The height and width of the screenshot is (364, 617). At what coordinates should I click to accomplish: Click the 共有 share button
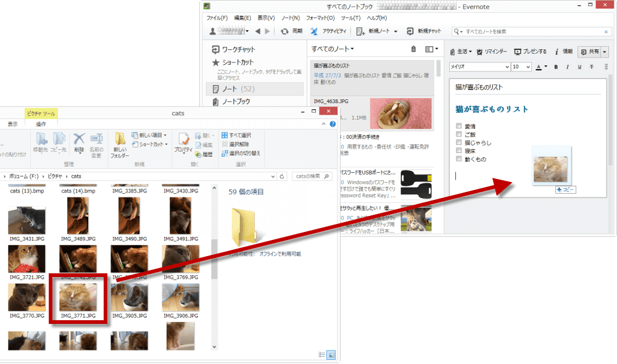(x=589, y=52)
